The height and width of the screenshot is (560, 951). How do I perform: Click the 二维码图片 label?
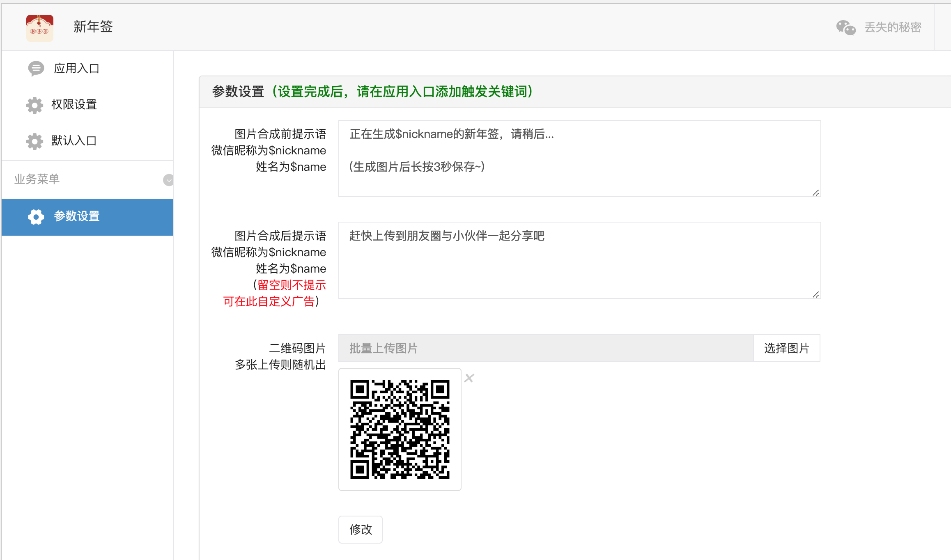point(297,348)
